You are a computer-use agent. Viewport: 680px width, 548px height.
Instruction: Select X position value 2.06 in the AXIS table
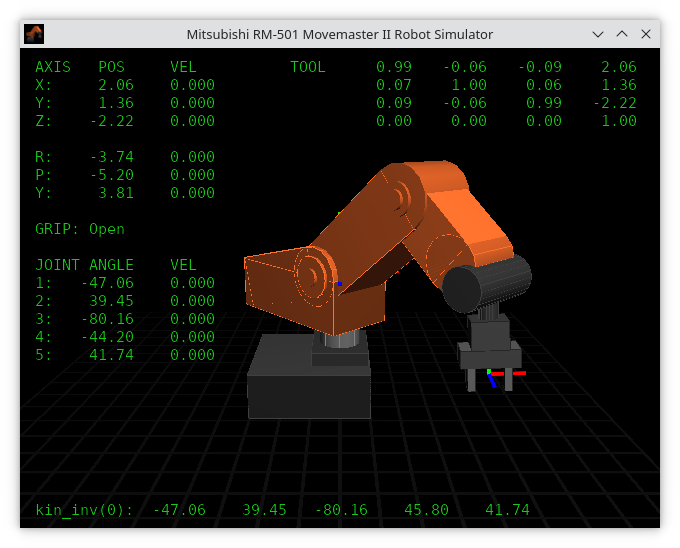pos(116,85)
